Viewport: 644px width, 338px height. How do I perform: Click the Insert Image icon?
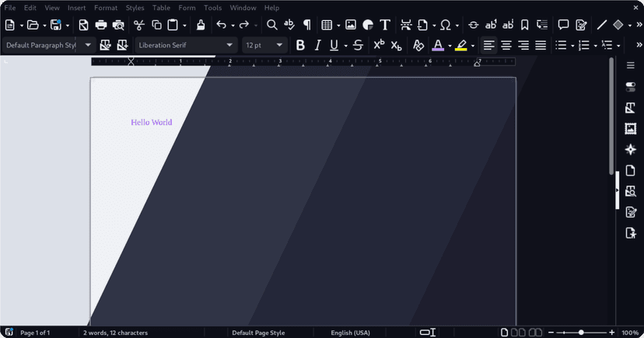point(351,25)
